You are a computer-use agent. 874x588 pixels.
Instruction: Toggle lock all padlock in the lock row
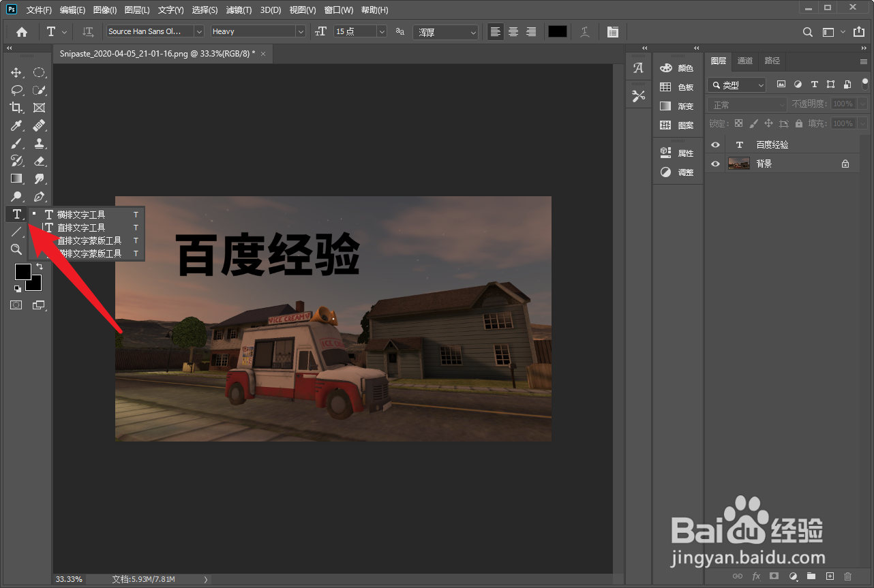click(x=799, y=123)
